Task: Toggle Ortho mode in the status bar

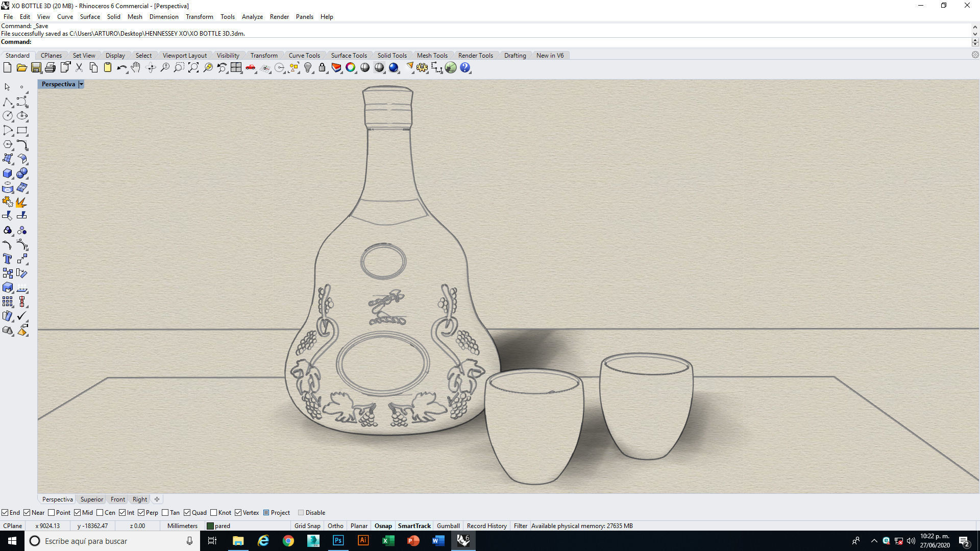Action: pos(335,526)
